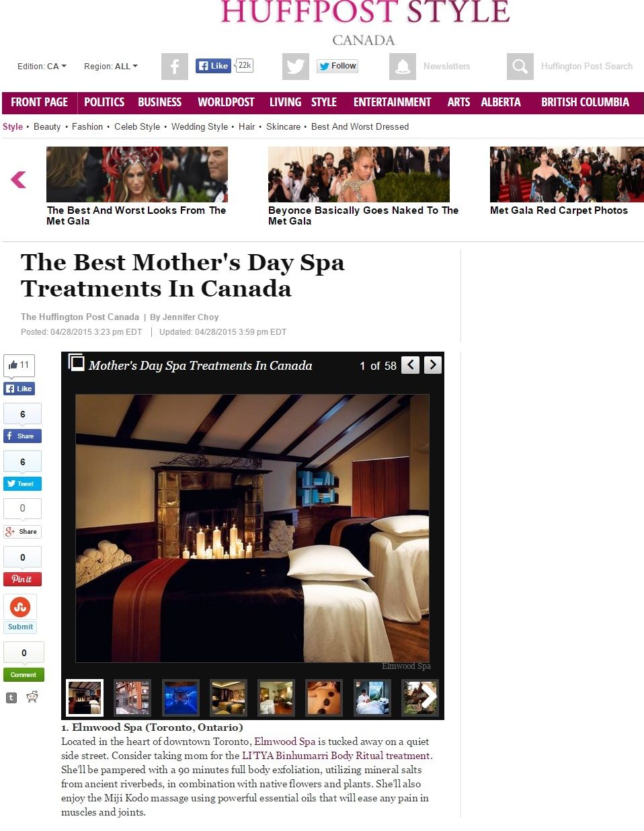The height and width of the screenshot is (831, 644).
Task: Select the blue pool slideshow thumbnail
Action: point(181,697)
